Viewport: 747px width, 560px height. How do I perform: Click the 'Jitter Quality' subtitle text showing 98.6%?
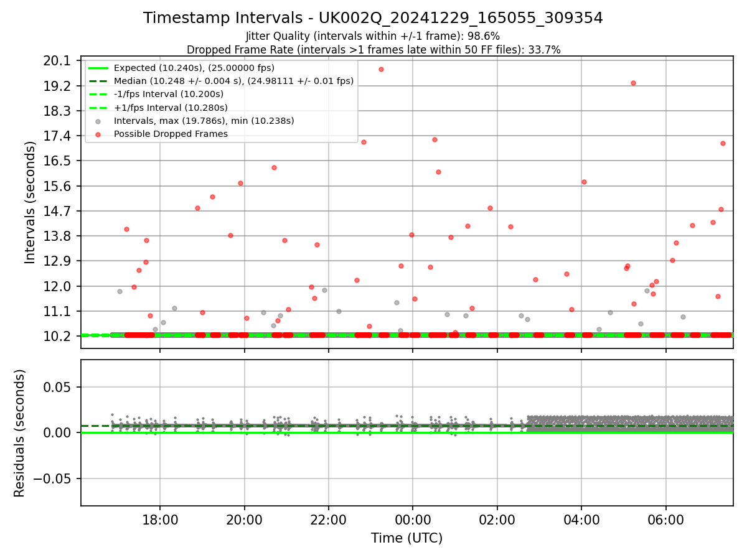point(373,36)
